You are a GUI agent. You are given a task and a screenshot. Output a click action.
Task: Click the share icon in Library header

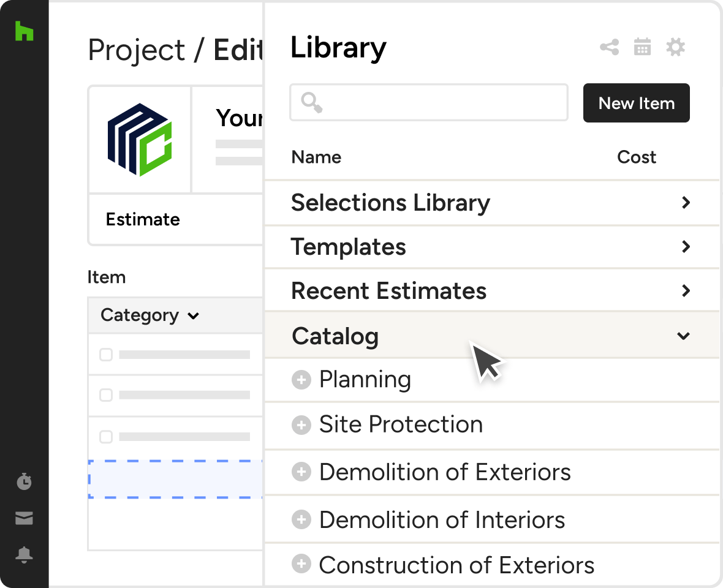tap(609, 47)
